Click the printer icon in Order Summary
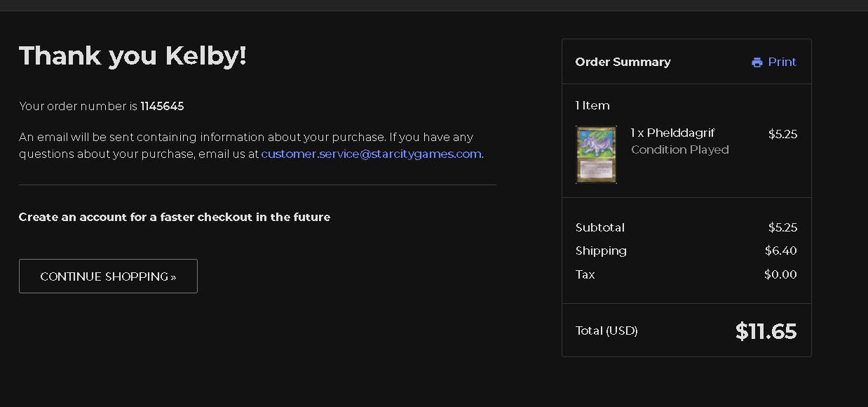This screenshot has width=868, height=407. point(757,62)
